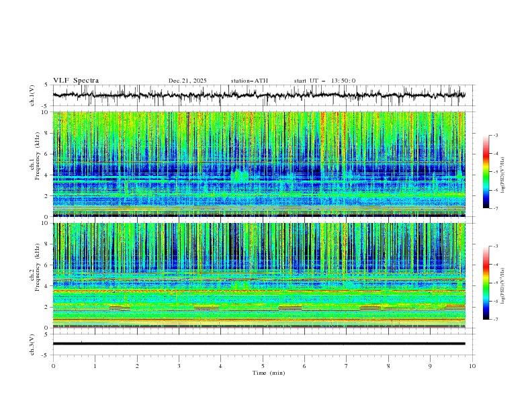Click the "-3" tick on ch.2 colorbar
The height and width of the screenshot is (411, 532).
[496, 246]
